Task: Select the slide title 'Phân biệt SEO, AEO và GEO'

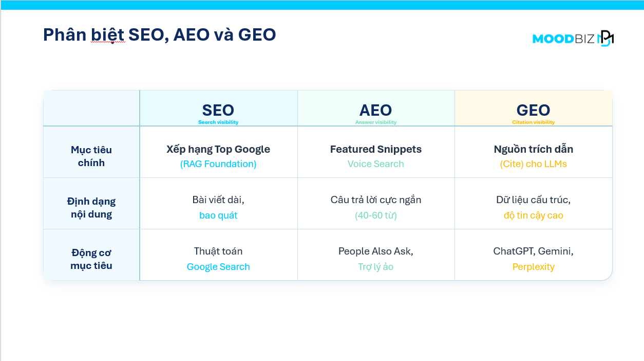Action: point(160,34)
